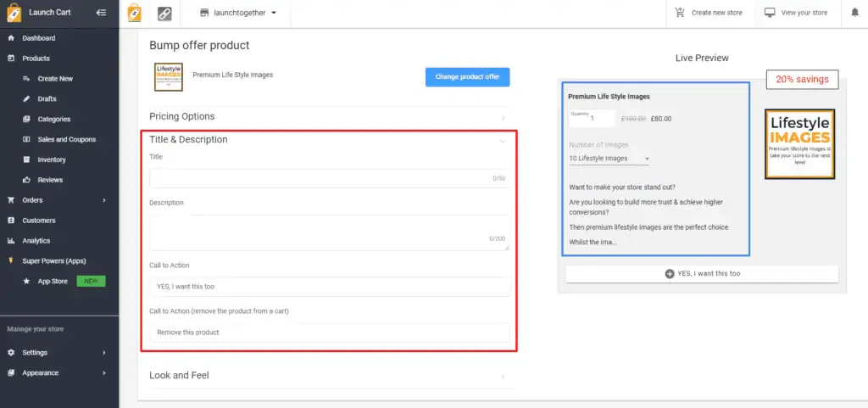The image size is (868, 408).
Task: Click the link chain icon in top bar
Action: pos(164,14)
